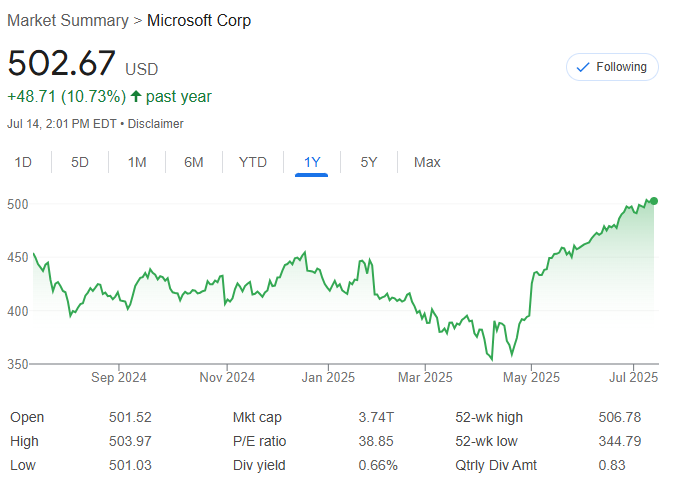Click the 400 y-axis label
678x493 pixels.
[x=18, y=311]
